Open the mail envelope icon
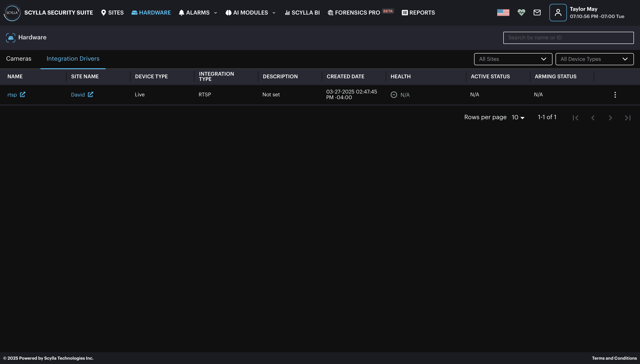This screenshot has height=364, width=640. pos(537,12)
